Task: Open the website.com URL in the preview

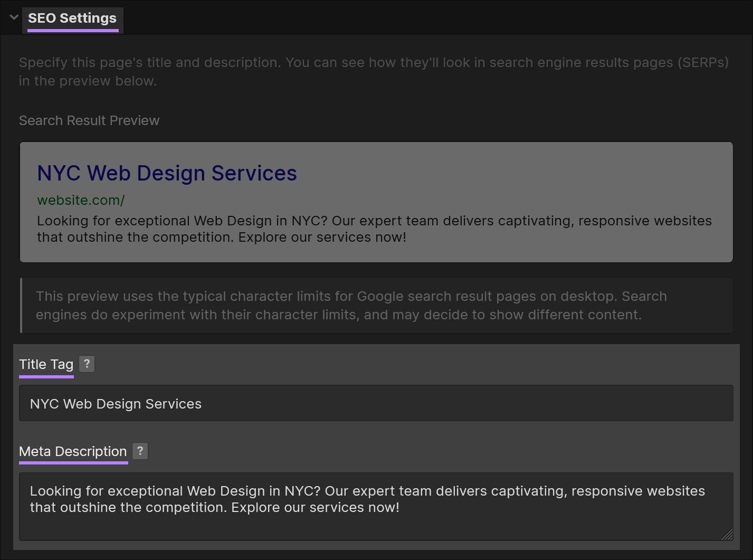Action: (80, 200)
